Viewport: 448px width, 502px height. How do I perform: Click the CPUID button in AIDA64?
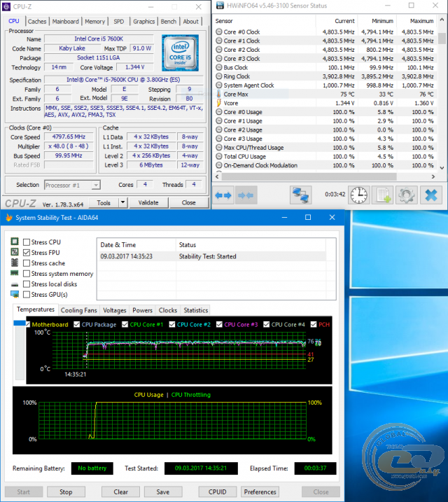(217, 491)
